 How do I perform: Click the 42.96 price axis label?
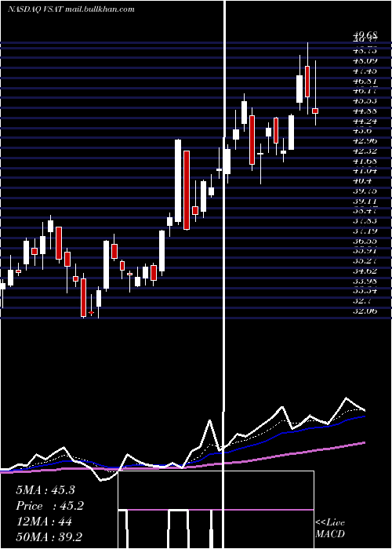(x=365, y=141)
